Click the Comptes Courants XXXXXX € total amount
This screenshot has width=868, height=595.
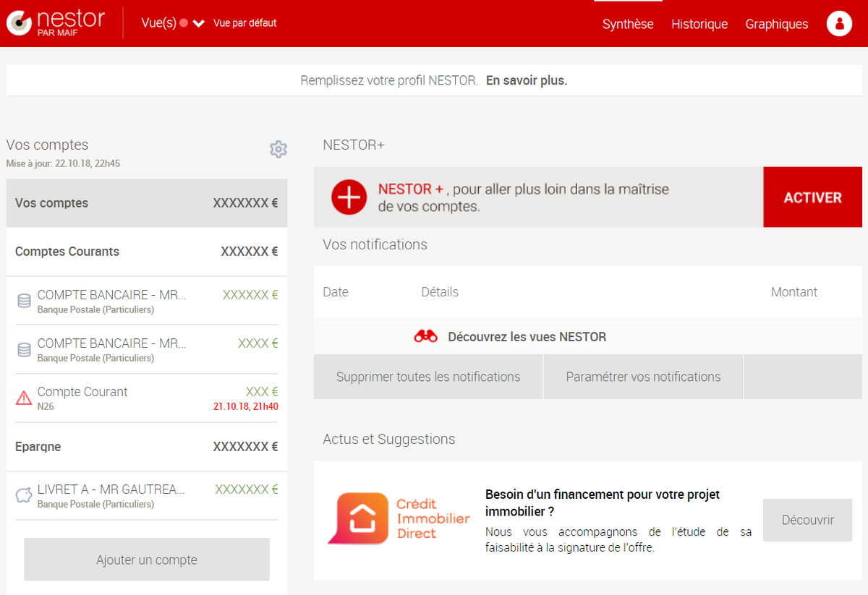250,252
